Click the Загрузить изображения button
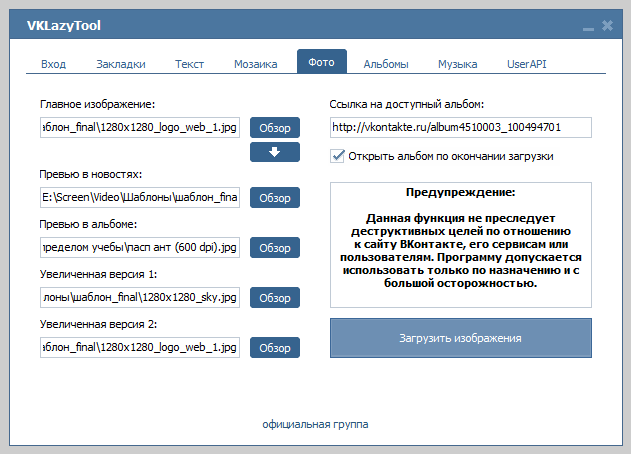 click(x=461, y=338)
